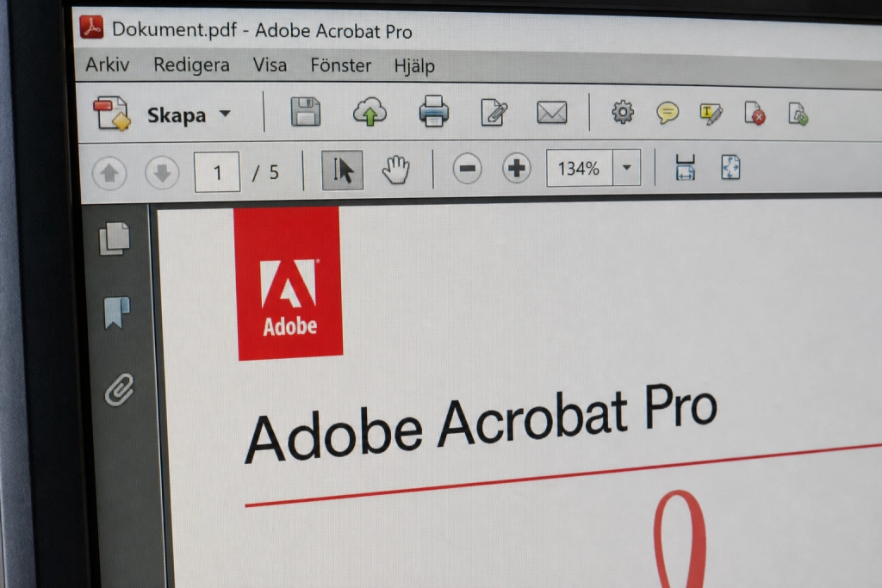Select the highlight text tool icon
Screen dimensions: 882x588
711,114
